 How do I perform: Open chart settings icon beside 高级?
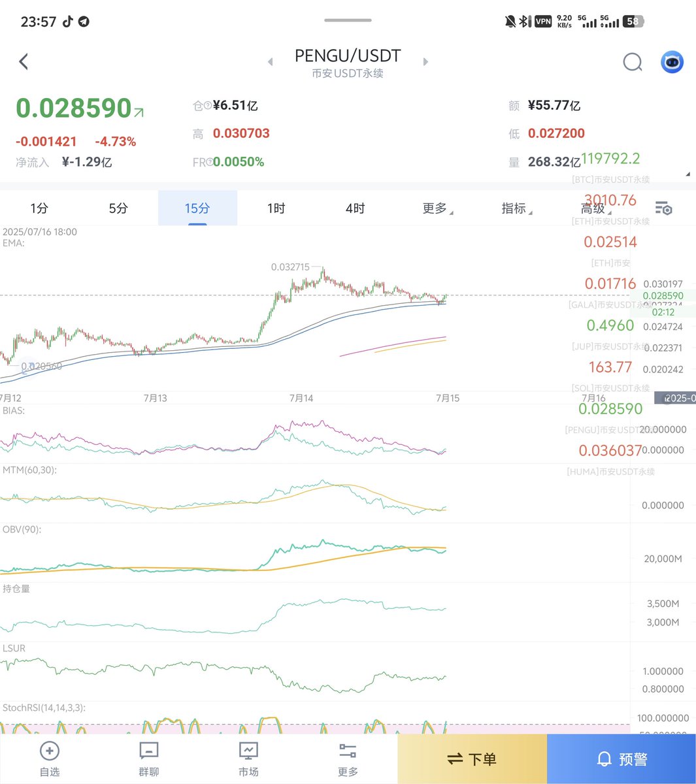[x=663, y=208]
